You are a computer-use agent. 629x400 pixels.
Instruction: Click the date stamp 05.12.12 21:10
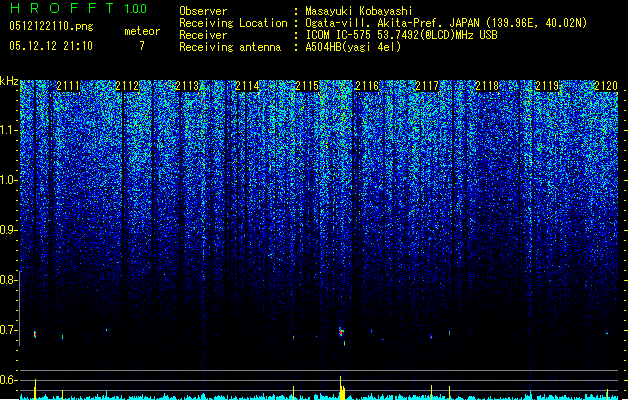click(x=51, y=46)
